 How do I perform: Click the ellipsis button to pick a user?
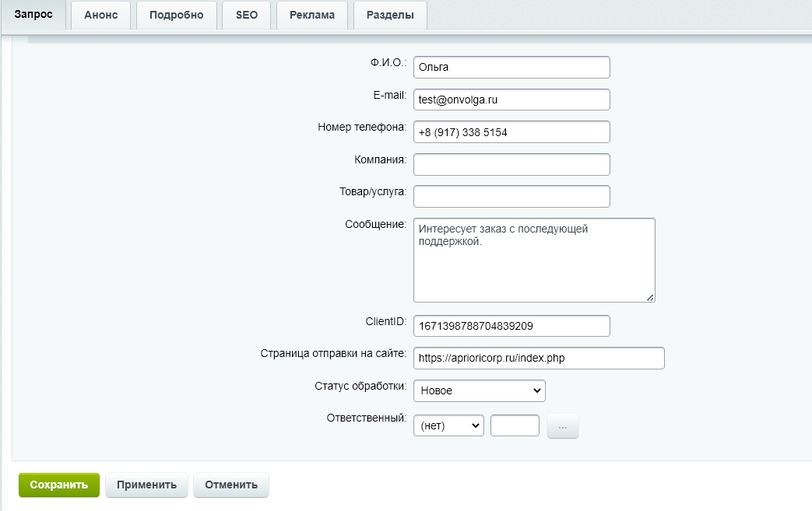pos(563,426)
